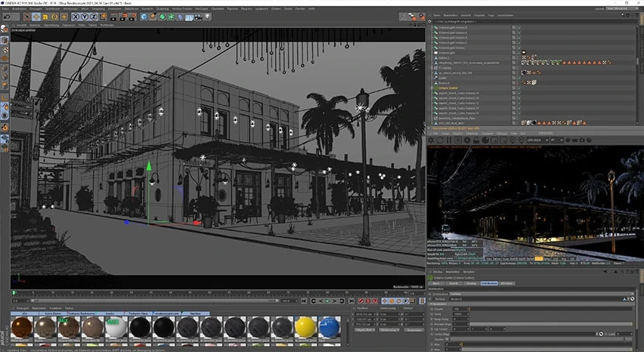Switch to the Effectors tab in attributes

(507, 283)
